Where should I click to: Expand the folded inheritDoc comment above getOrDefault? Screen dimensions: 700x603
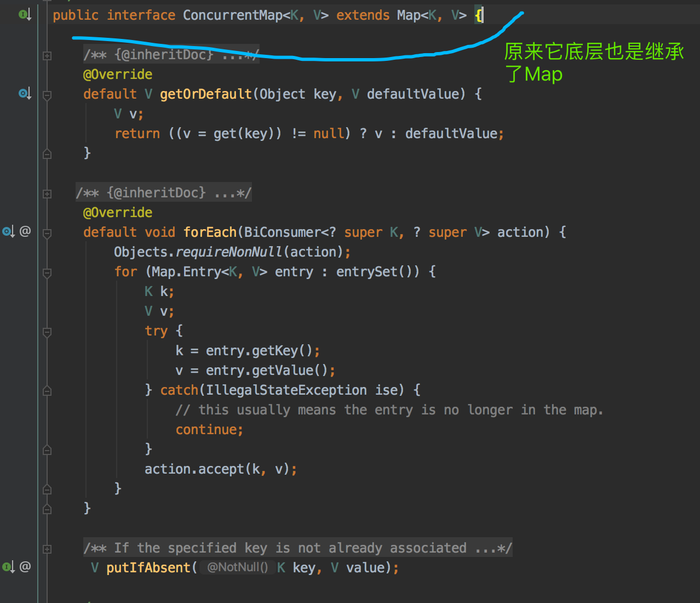tap(47, 55)
